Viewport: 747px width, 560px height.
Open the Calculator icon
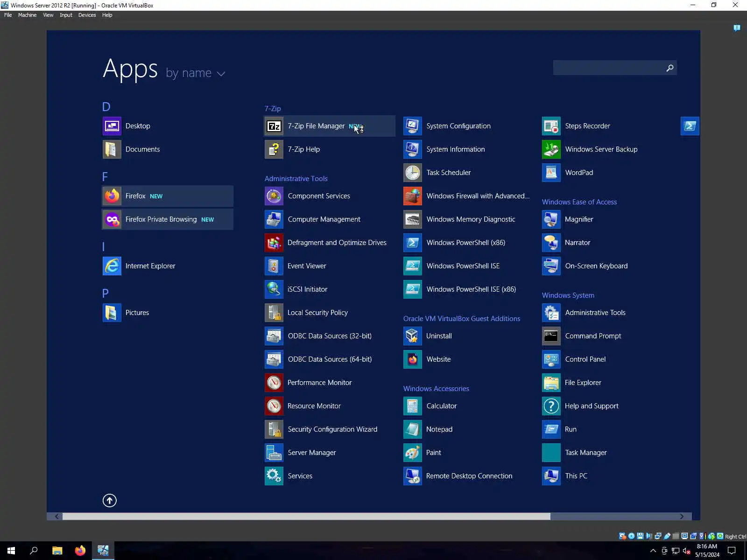(413, 406)
